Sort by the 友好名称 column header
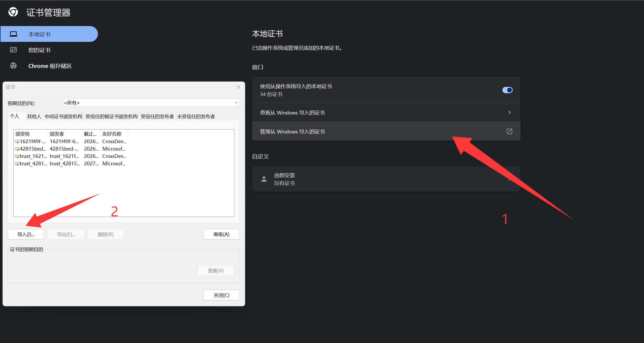Viewport: 644px width, 343px height. pyautogui.click(x=114, y=134)
